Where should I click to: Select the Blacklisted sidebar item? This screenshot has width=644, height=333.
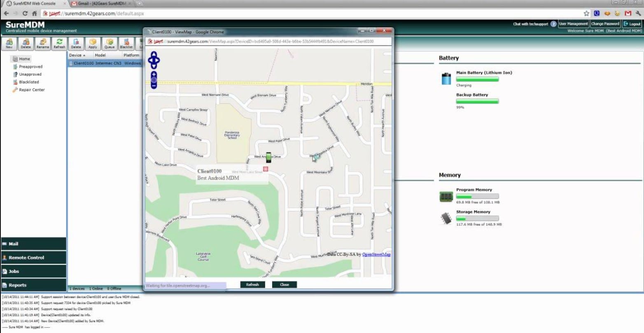coord(26,82)
